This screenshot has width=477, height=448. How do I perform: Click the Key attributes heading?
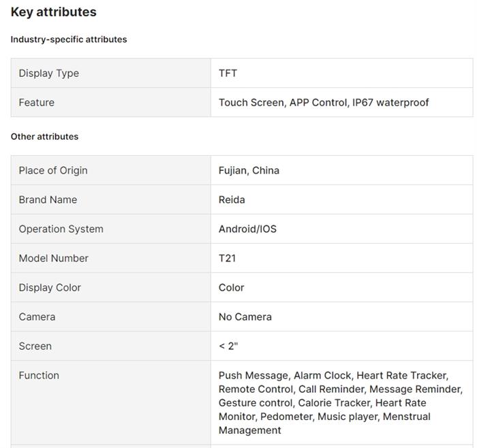tap(54, 12)
